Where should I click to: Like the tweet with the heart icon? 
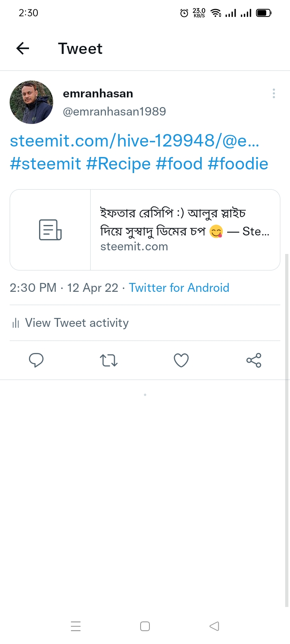coord(181,360)
